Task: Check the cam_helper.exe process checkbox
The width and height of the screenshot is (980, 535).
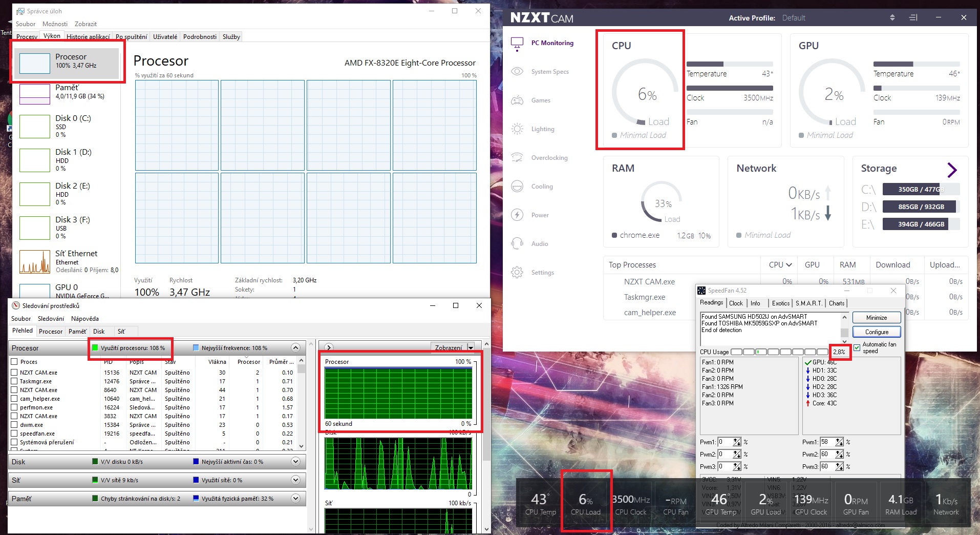Action: pyautogui.click(x=14, y=399)
